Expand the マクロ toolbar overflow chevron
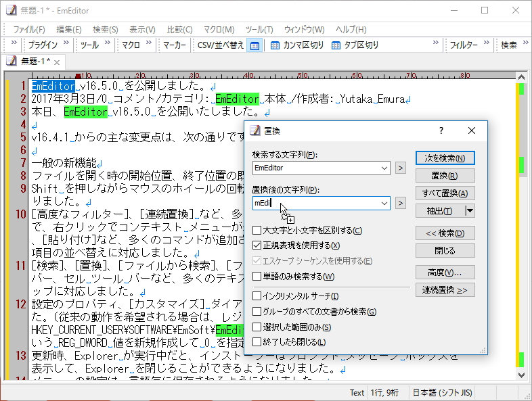The height and width of the screenshot is (401, 532). pyautogui.click(x=149, y=43)
